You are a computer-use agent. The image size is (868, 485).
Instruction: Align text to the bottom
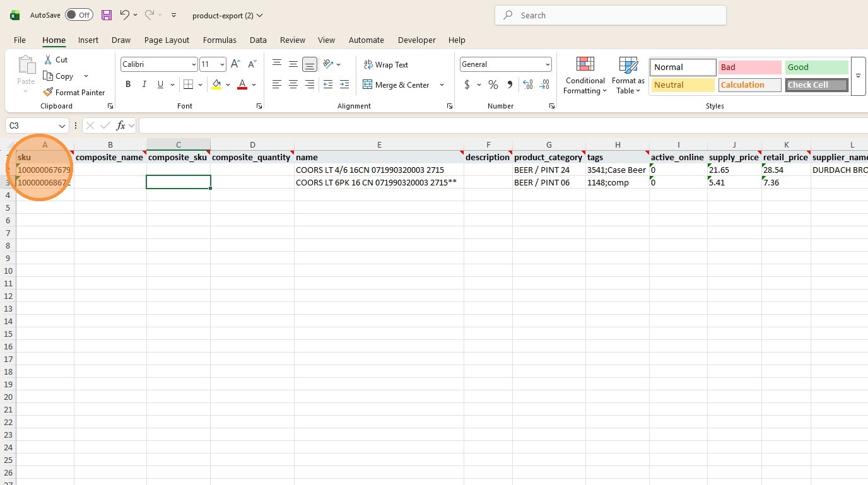click(x=310, y=64)
